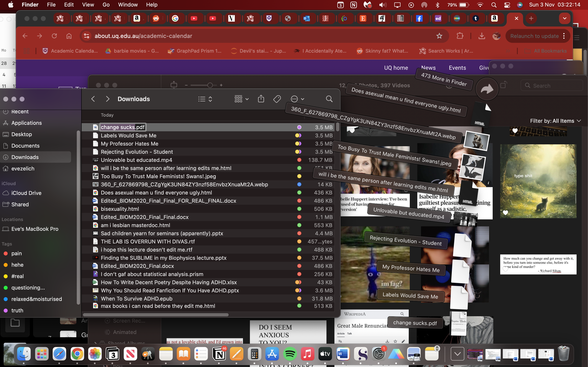Bookmark page with star icon in address bar

(x=439, y=36)
